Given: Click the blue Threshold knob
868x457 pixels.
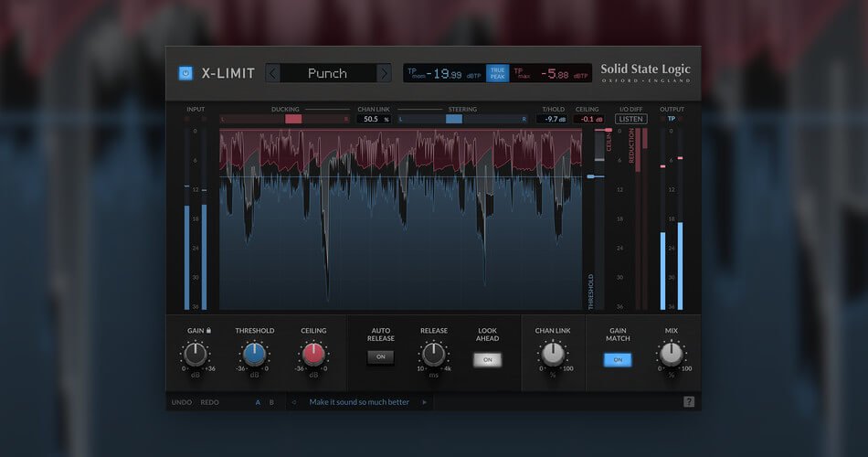Looking at the screenshot, I should tap(254, 355).
